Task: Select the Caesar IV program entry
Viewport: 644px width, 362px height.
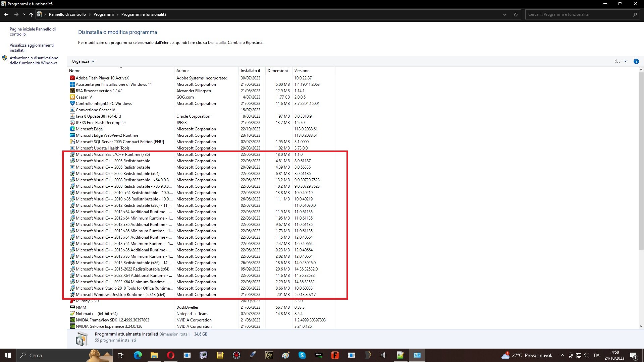Action: click(x=84, y=97)
